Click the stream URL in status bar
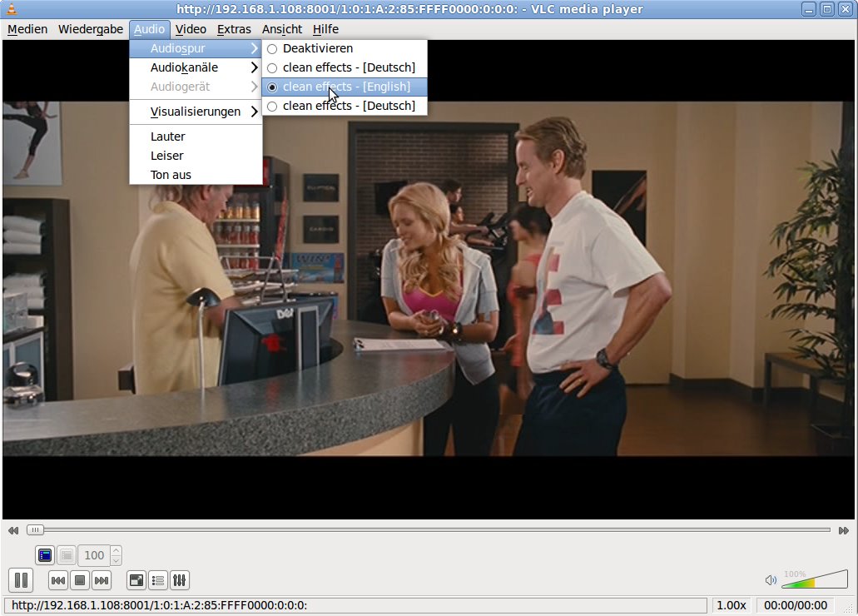 [159, 606]
